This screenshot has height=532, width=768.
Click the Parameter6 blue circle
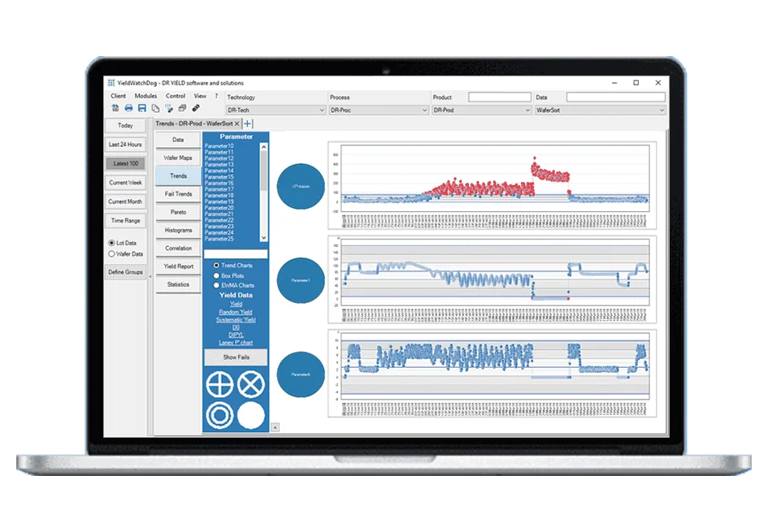click(x=301, y=374)
